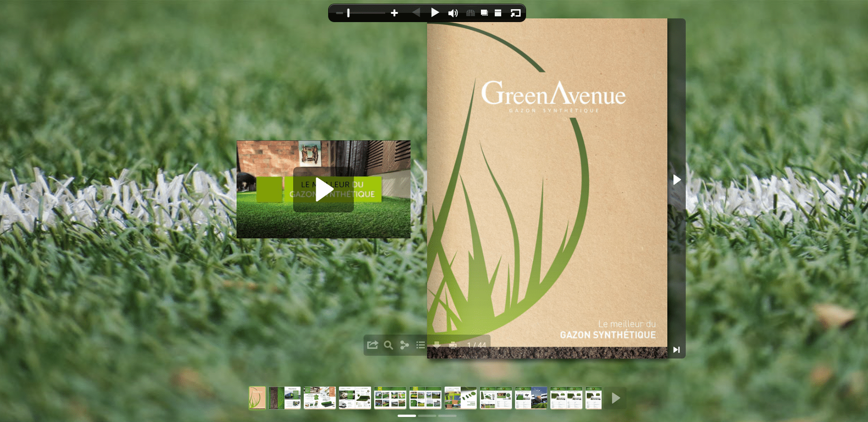Image resolution: width=868 pixels, height=422 pixels.
Task: Open the fifth thumbnail spread
Action: pos(390,398)
